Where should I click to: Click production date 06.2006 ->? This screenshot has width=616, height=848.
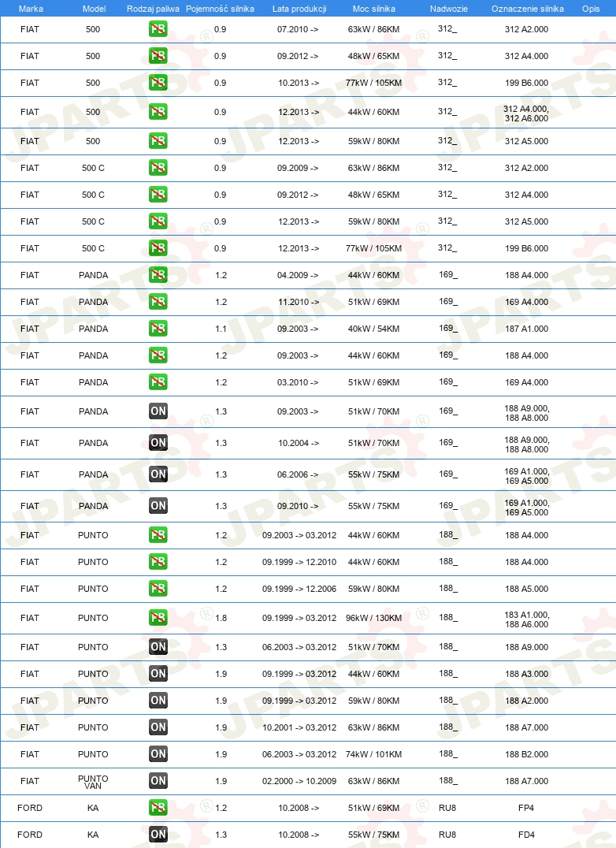[299, 474]
